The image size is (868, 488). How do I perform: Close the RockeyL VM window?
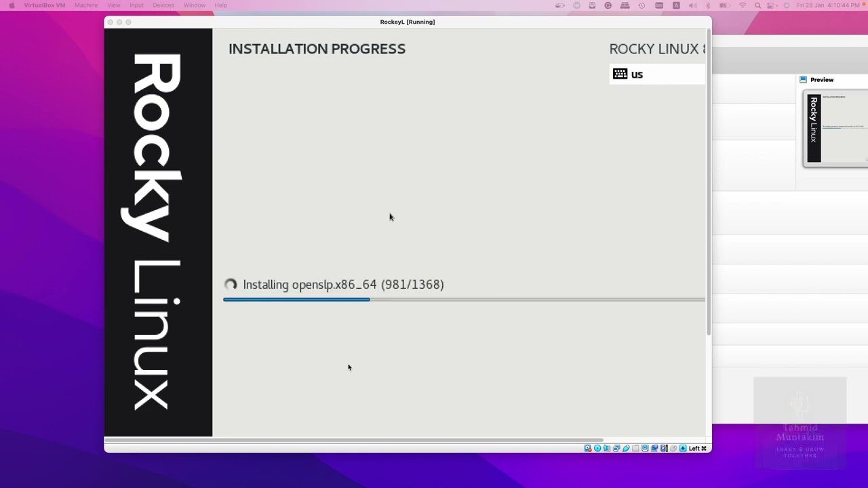tap(110, 22)
